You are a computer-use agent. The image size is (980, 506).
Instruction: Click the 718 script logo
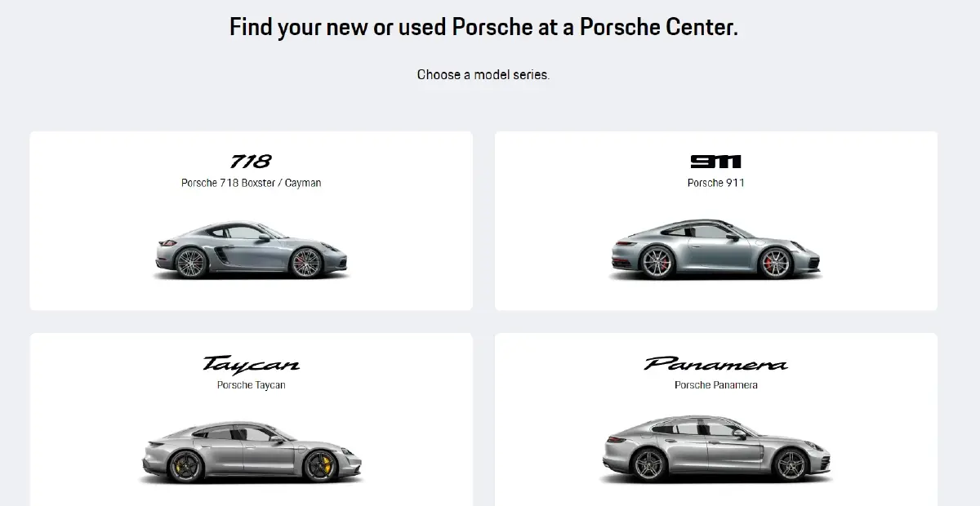[251, 161]
